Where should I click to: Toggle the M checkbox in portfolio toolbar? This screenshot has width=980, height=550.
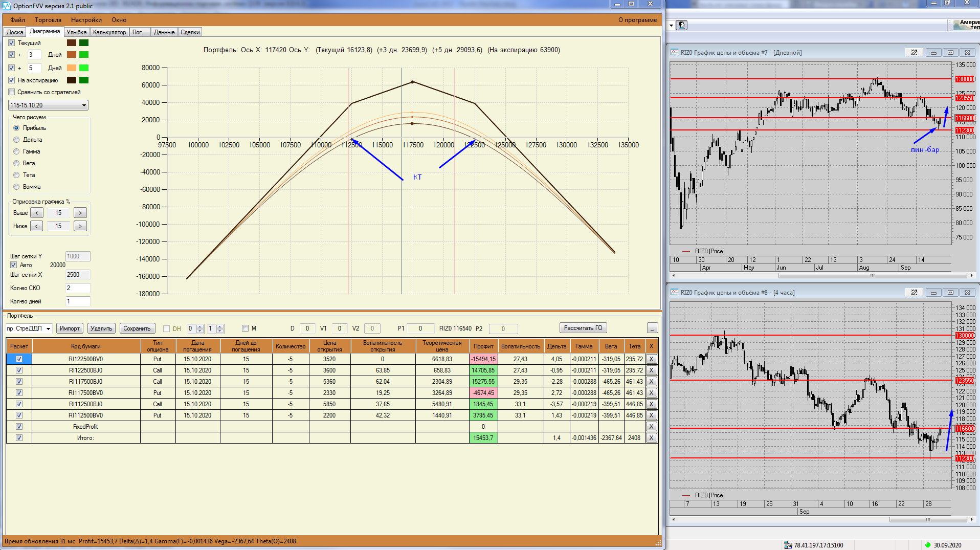pyautogui.click(x=245, y=328)
